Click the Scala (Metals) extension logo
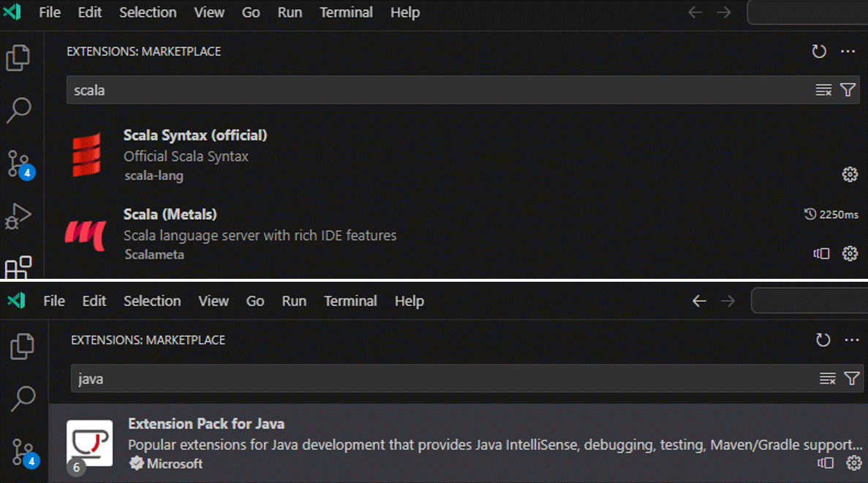Screen dimensions: 868x483 (85, 233)
